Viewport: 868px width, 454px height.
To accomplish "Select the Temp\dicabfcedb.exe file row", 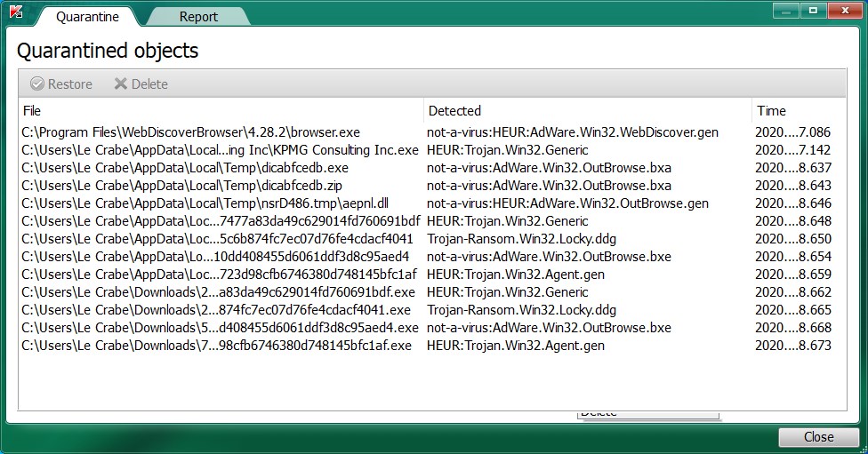I will [432, 168].
